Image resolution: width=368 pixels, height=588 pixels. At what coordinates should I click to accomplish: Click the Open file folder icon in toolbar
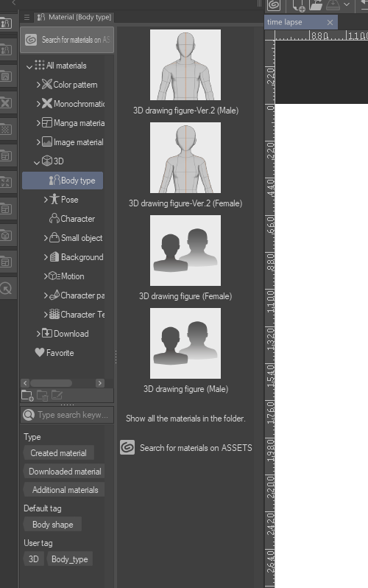(x=316, y=5)
